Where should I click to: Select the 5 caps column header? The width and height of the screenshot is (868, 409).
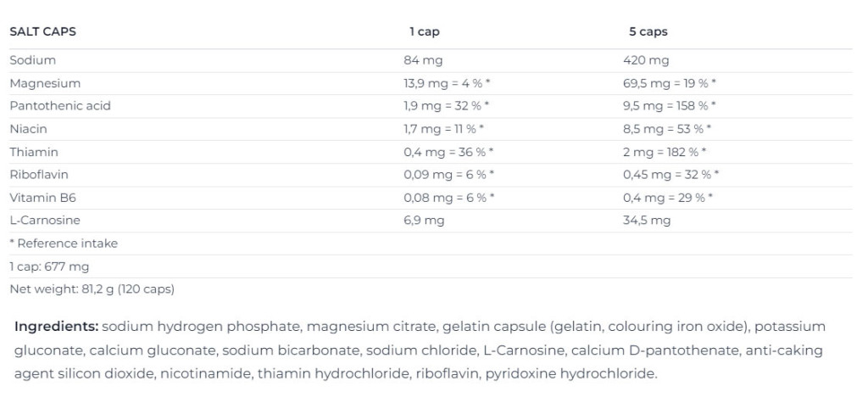648,31
